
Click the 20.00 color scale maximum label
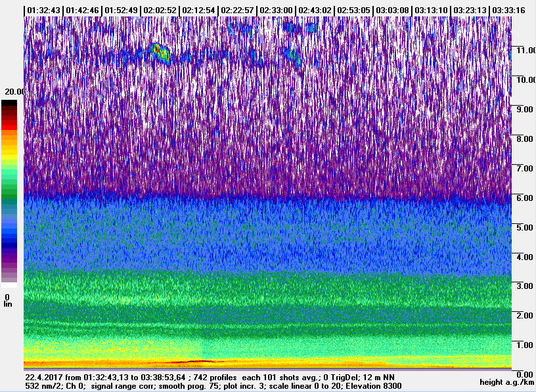point(14,92)
